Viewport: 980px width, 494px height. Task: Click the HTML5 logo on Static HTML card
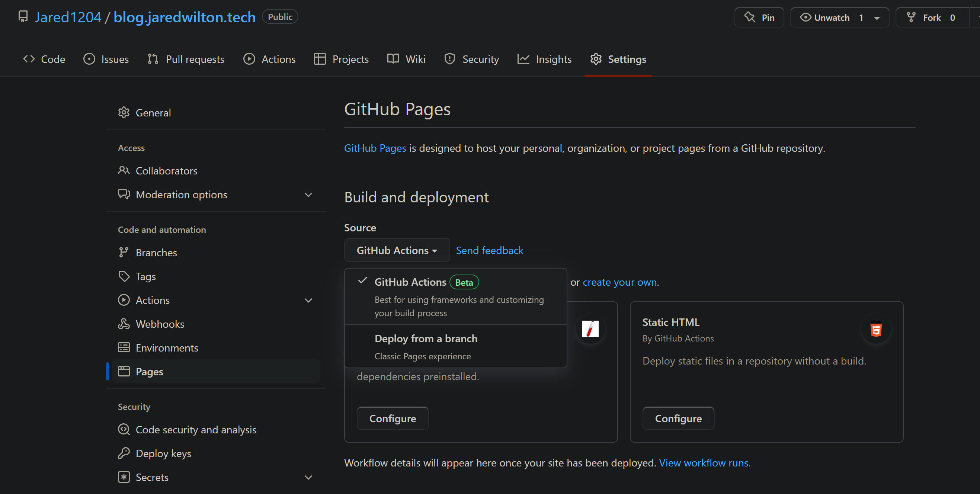876,329
